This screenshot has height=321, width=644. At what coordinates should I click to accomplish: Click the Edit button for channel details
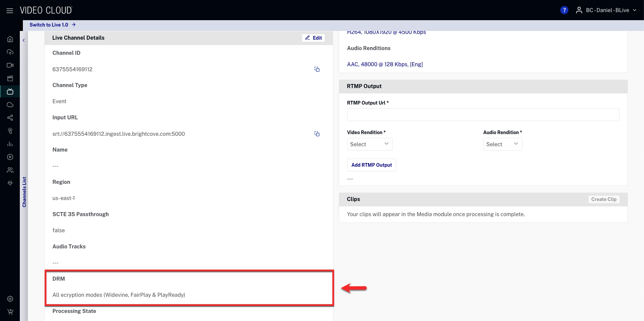(x=313, y=38)
